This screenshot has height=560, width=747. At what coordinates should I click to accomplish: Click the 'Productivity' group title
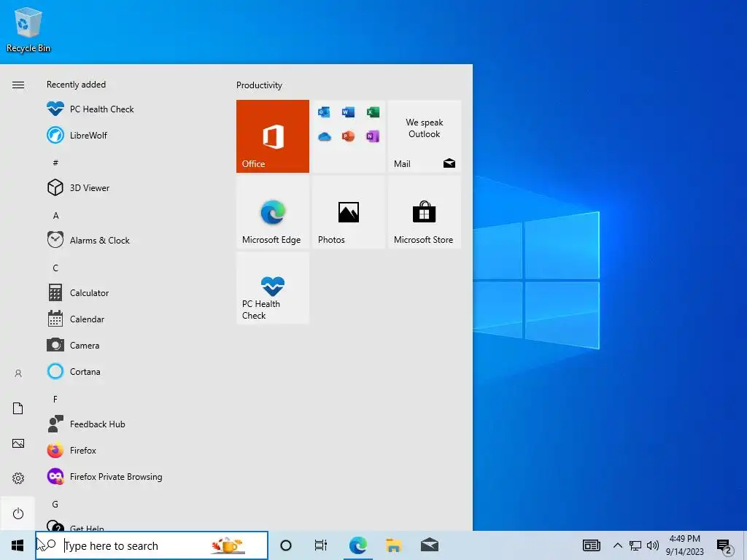tap(259, 85)
